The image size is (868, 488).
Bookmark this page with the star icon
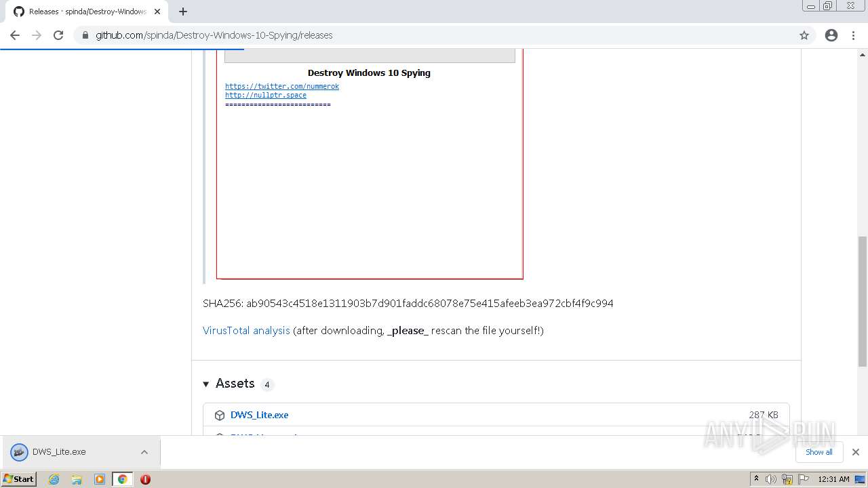click(804, 35)
